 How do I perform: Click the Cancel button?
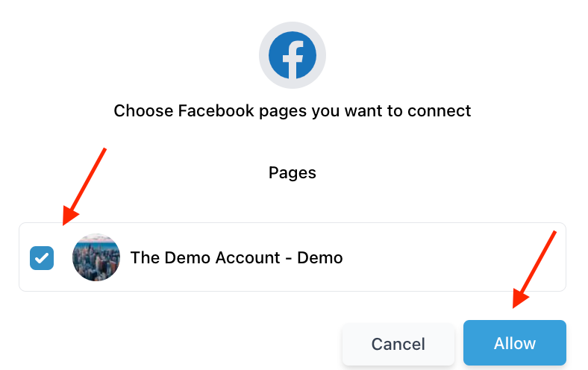tap(398, 344)
